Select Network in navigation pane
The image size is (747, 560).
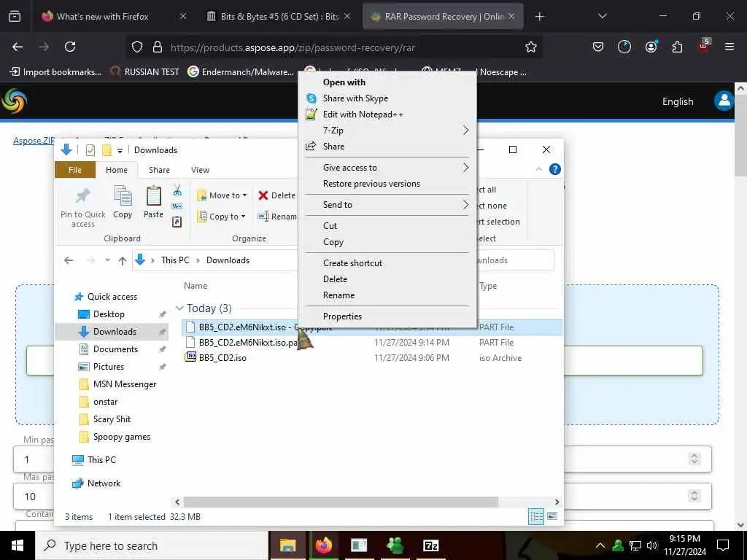click(x=104, y=483)
